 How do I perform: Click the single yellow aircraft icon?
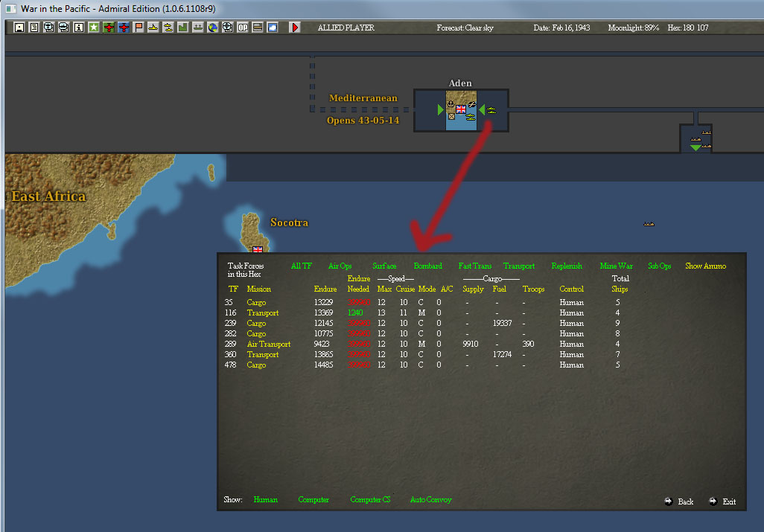pyautogui.click(x=153, y=28)
